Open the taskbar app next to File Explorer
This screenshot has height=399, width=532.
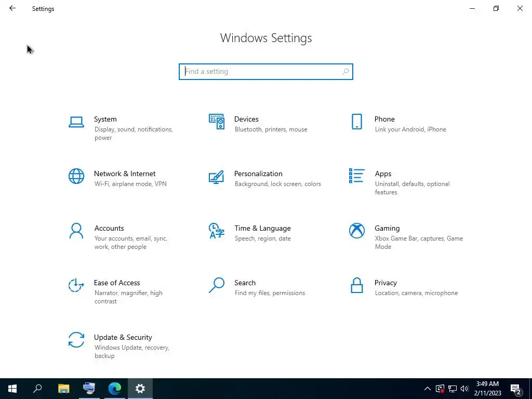(x=89, y=389)
